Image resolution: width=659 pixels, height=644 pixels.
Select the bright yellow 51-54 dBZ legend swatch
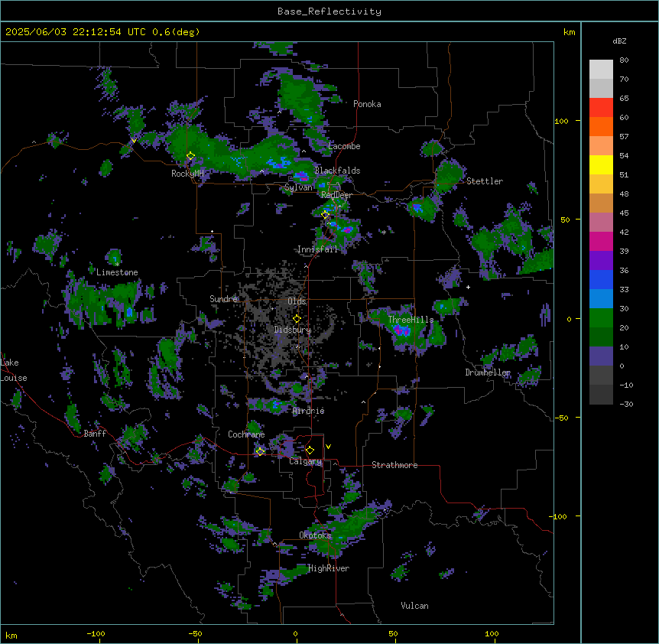click(601, 164)
